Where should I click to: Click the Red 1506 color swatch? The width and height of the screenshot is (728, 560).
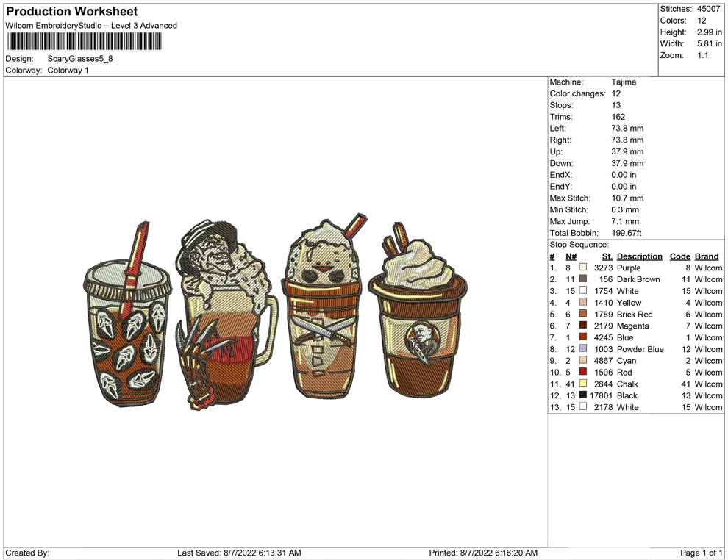point(583,372)
